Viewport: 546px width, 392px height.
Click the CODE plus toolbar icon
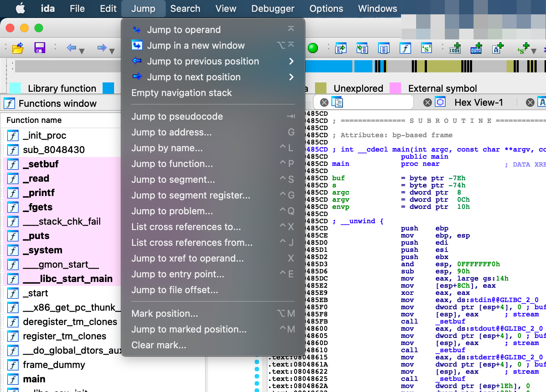(x=455, y=48)
